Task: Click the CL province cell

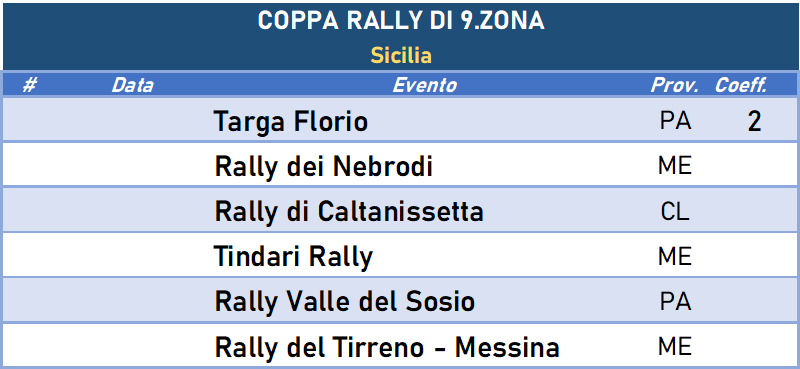Action: click(x=674, y=211)
